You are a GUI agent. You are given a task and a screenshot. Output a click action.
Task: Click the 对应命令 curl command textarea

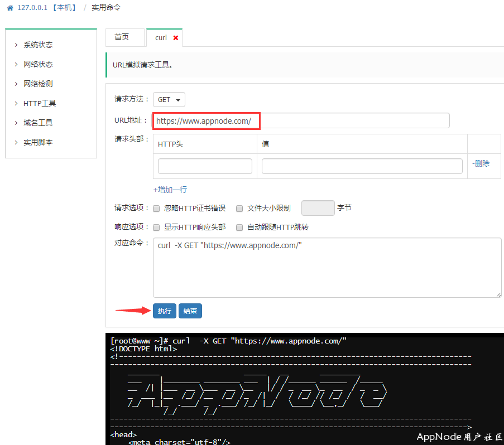click(x=327, y=268)
